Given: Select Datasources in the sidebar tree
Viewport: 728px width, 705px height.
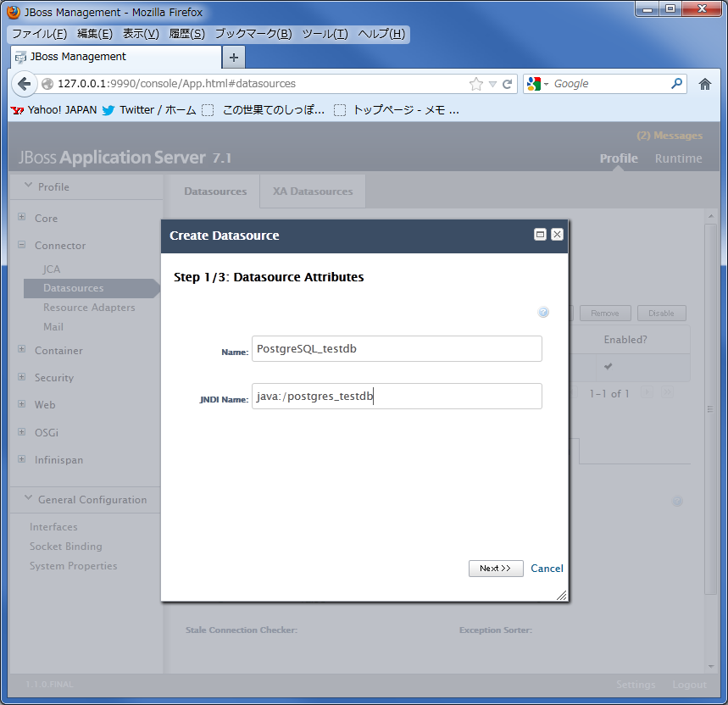Looking at the screenshot, I should 92,288.
